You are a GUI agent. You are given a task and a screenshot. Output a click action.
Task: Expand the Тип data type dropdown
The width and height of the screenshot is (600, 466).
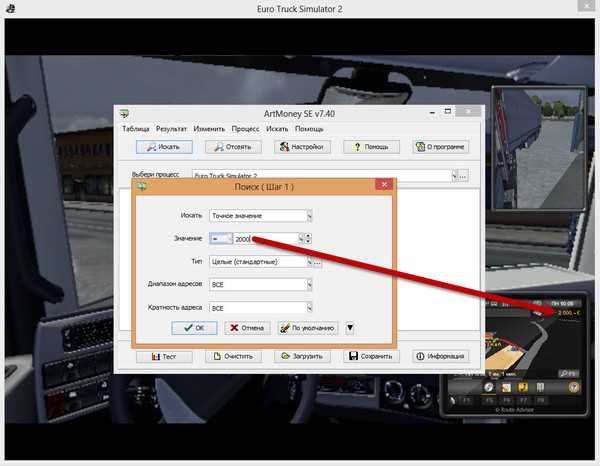tap(309, 262)
